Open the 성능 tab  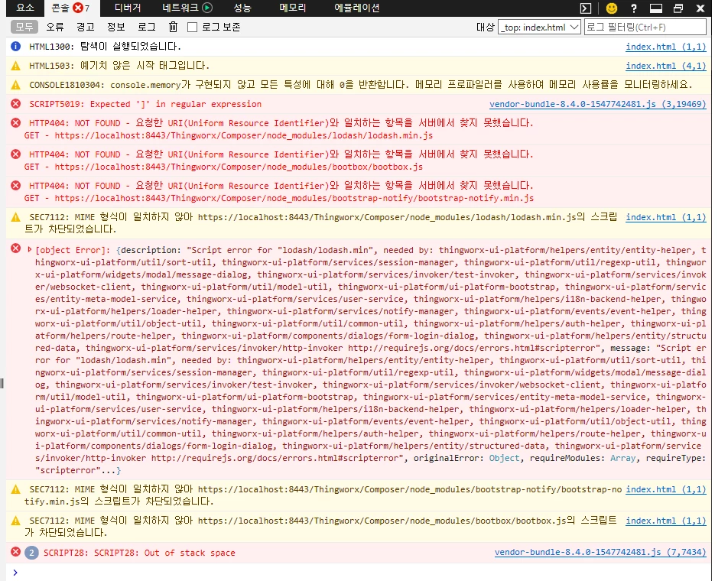242,8
